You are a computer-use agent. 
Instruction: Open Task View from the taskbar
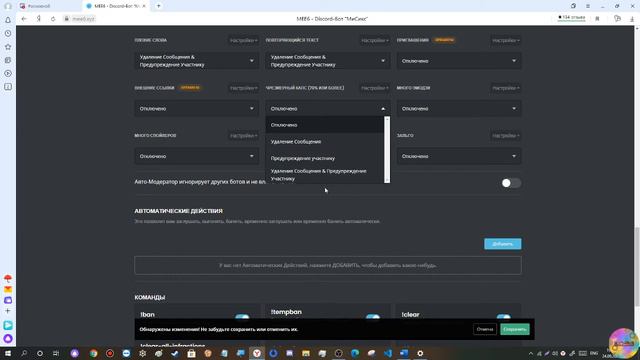[56, 353]
